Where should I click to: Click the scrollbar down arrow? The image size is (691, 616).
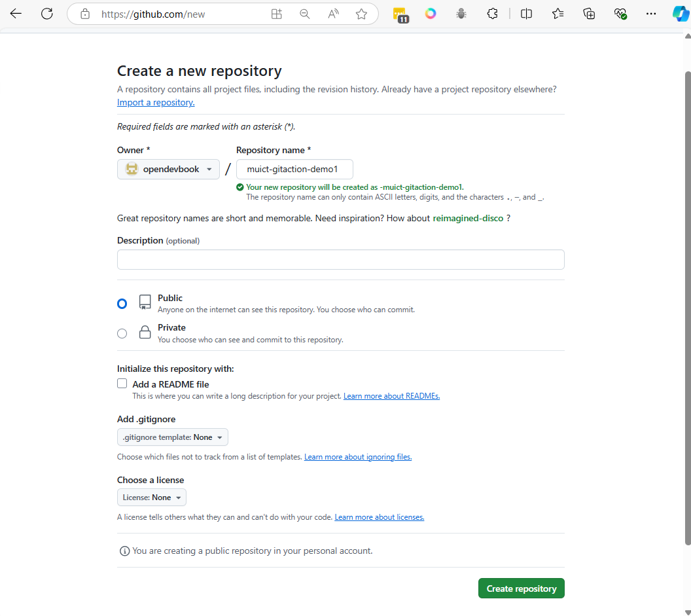tap(688, 612)
